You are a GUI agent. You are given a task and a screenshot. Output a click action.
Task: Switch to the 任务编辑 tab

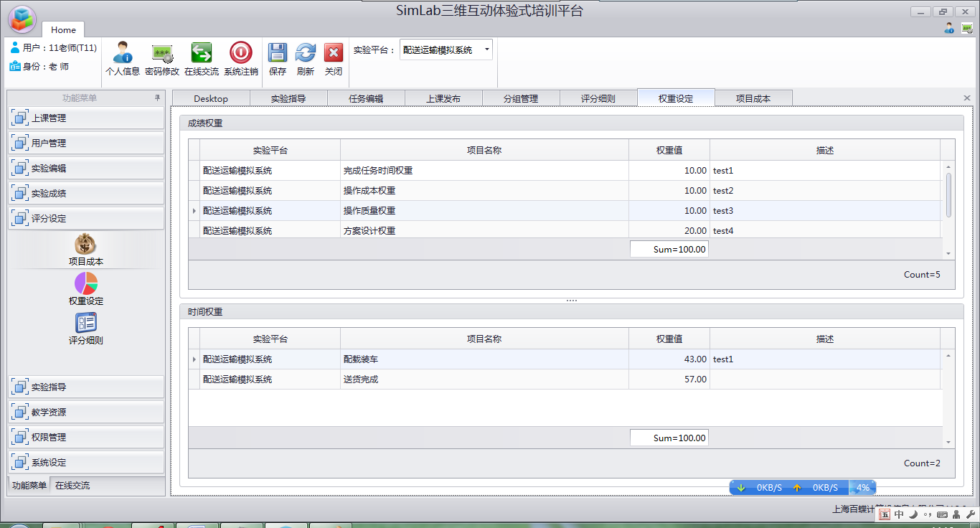pos(366,99)
